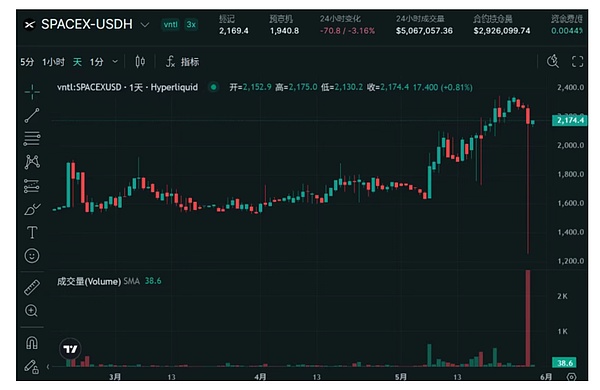This screenshot has height=390, width=600.
Task: Select the brush drawing tool
Action: (x=32, y=209)
